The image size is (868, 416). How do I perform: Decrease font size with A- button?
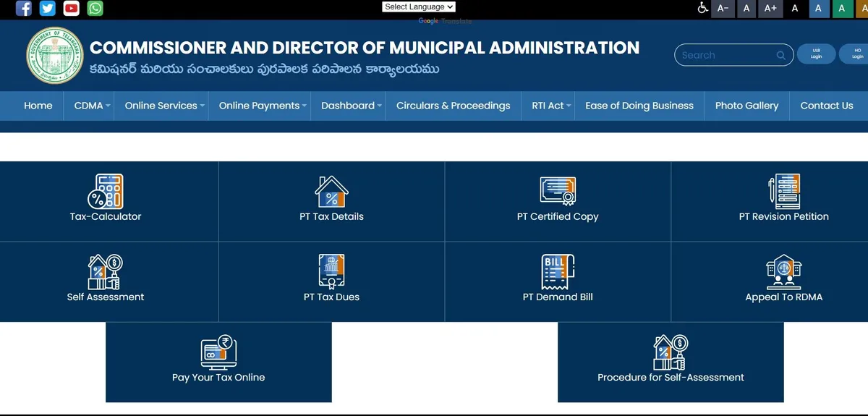(x=722, y=8)
